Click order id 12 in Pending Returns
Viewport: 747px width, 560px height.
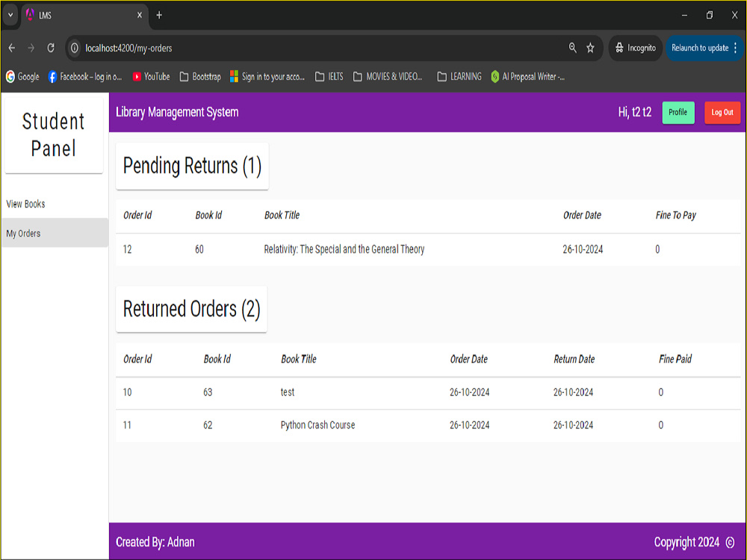click(127, 249)
